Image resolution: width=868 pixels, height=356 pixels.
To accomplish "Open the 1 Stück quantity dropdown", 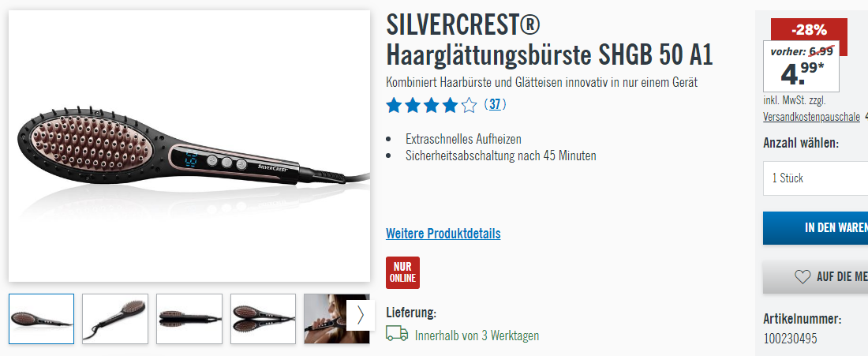I will tap(815, 178).
